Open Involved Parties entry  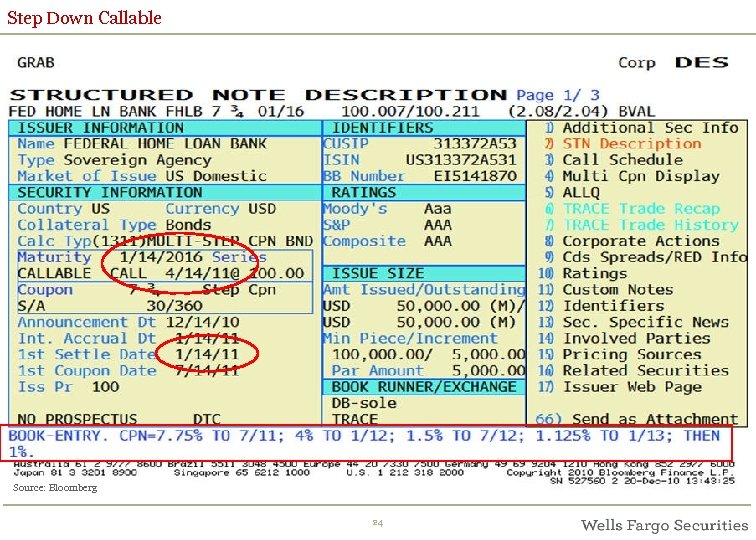click(624, 338)
